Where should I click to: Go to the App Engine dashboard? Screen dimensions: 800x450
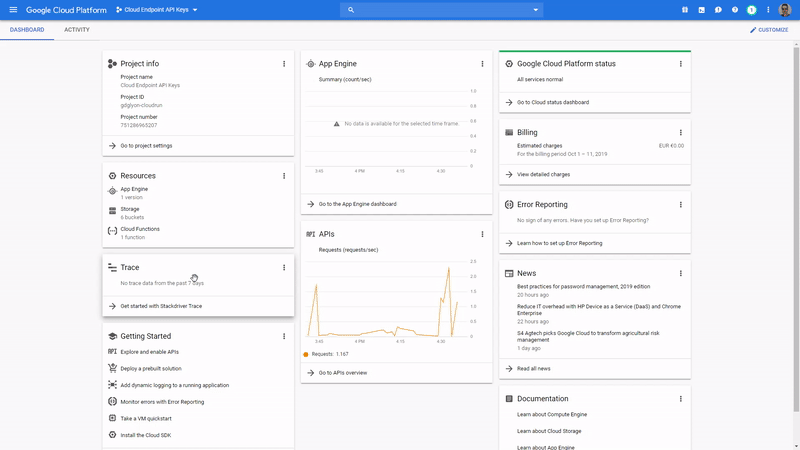358,204
